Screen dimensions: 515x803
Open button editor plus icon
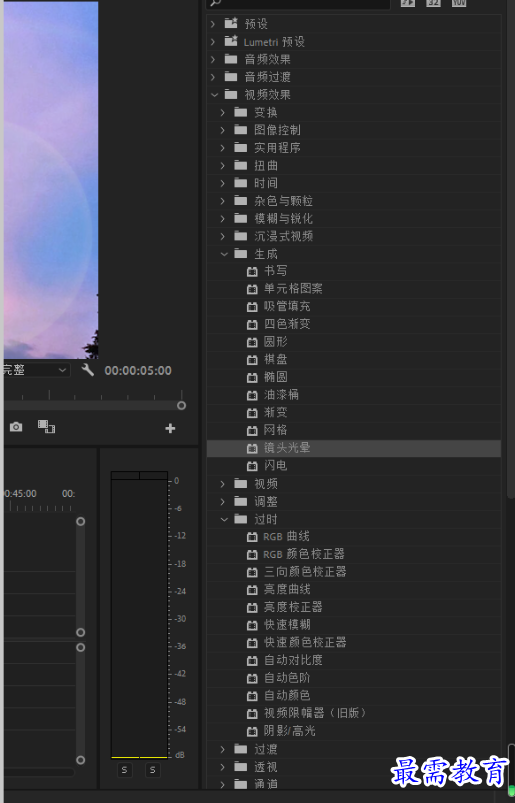click(170, 428)
